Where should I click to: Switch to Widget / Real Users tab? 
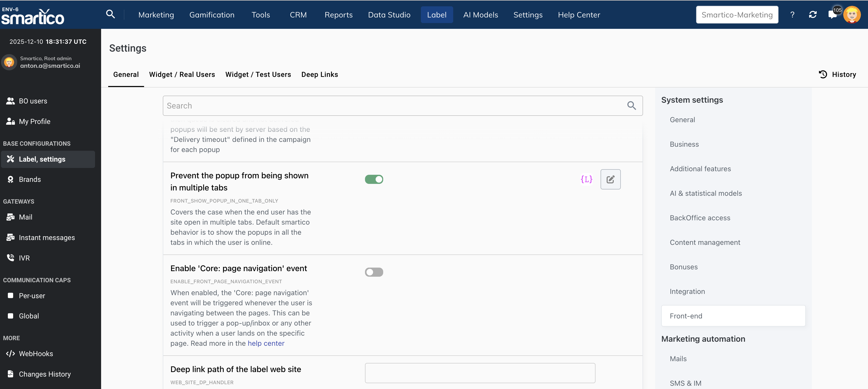pos(182,75)
